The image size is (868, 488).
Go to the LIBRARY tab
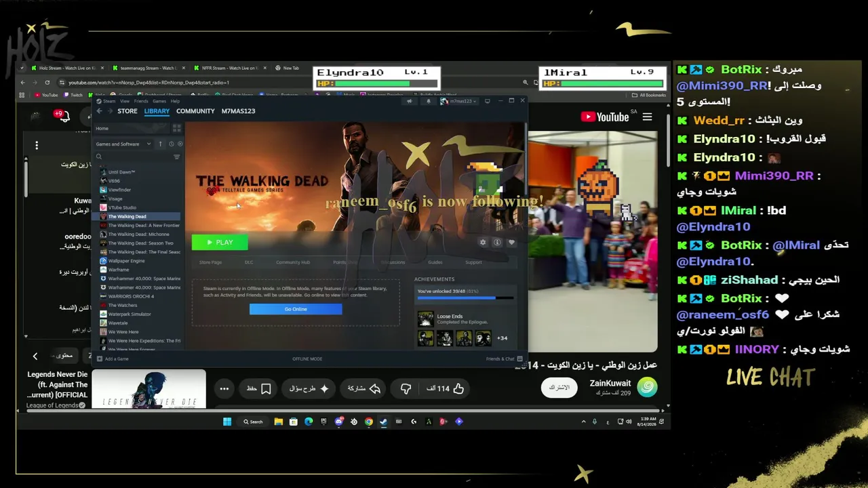coord(157,111)
